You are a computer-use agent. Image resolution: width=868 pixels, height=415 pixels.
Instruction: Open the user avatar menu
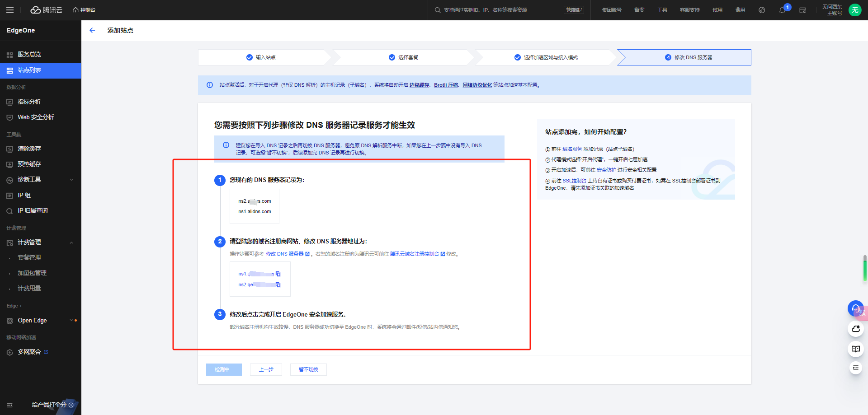(x=855, y=10)
